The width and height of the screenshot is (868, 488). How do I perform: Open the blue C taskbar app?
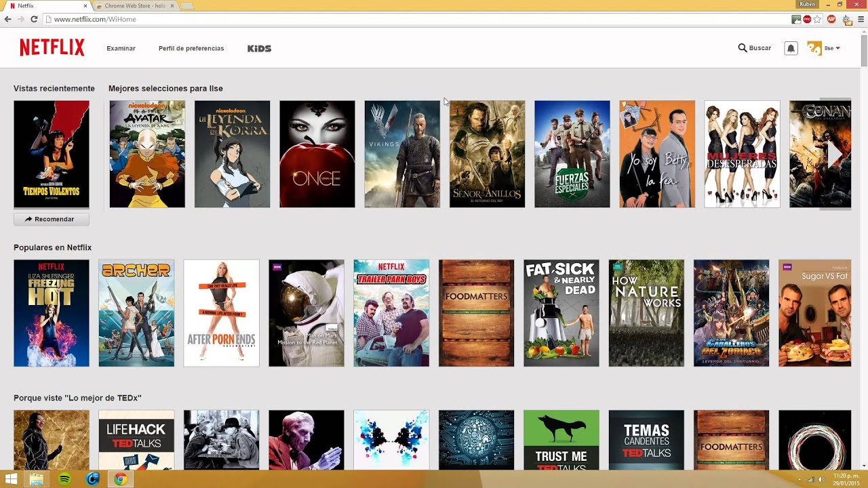coord(93,479)
